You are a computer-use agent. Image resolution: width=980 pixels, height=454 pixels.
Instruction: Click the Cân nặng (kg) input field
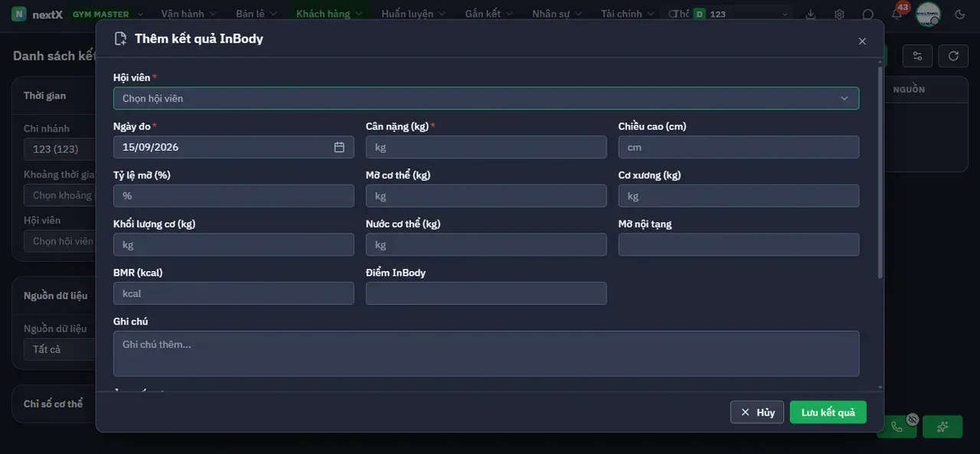pyautogui.click(x=486, y=147)
